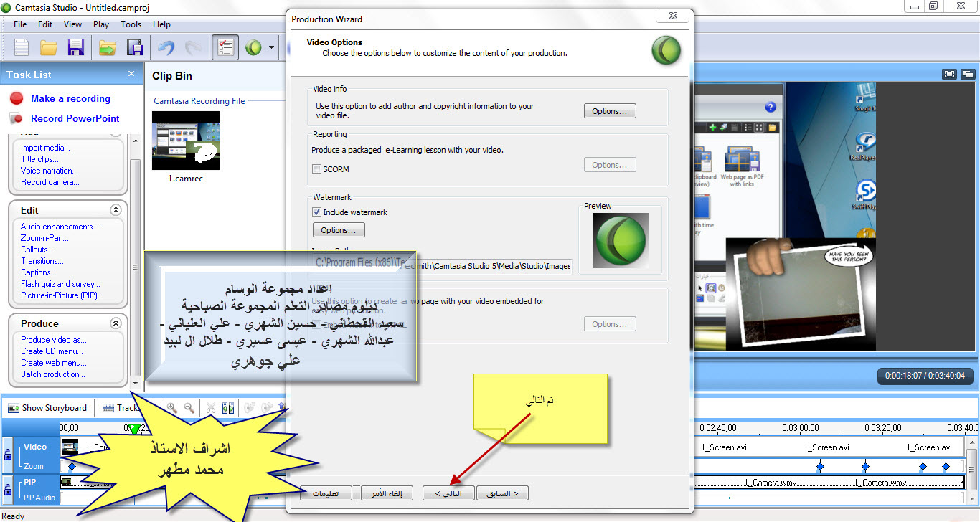This screenshot has height=522, width=980.
Task: Click the Show Storyboard icon
Action: [14, 408]
